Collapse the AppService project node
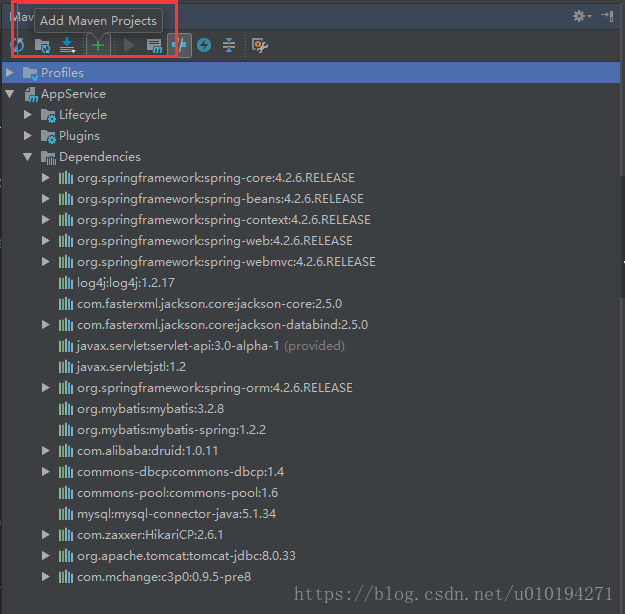 tap(10, 94)
